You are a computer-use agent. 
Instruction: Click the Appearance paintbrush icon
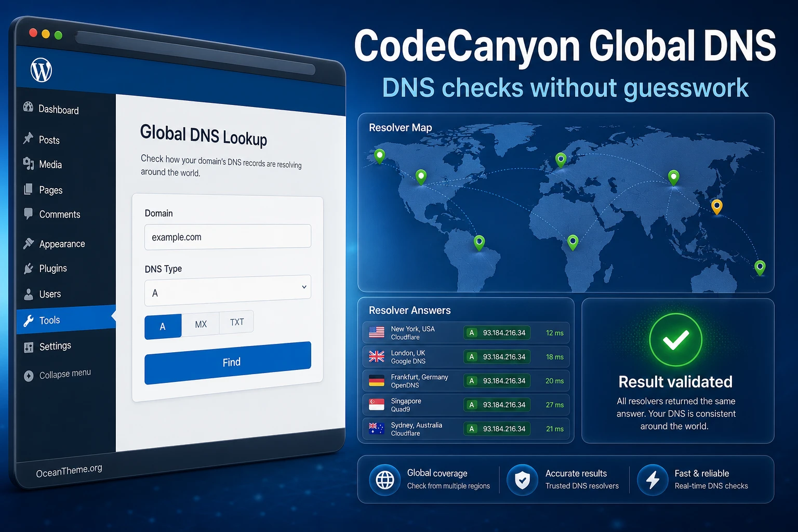click(29, 243)
